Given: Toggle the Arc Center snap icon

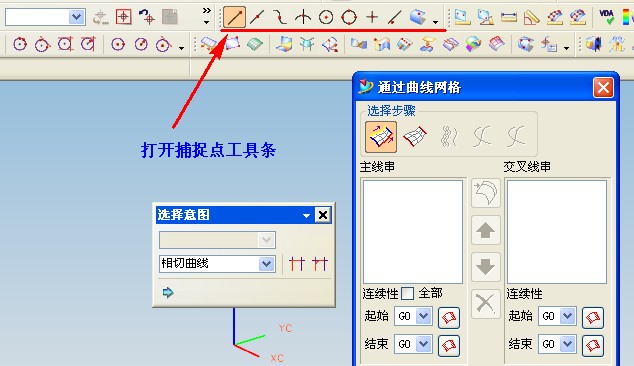Looking at the screenshot, I should [326, 17].
